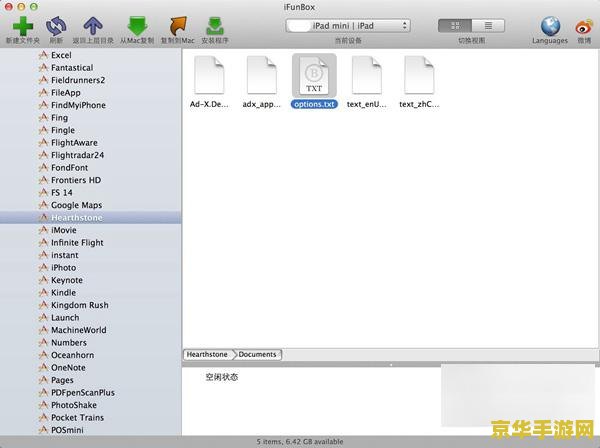Select Flightradar24 in the sidebar
The width and height of the screenshot is (600, 448).
[78, 155]
